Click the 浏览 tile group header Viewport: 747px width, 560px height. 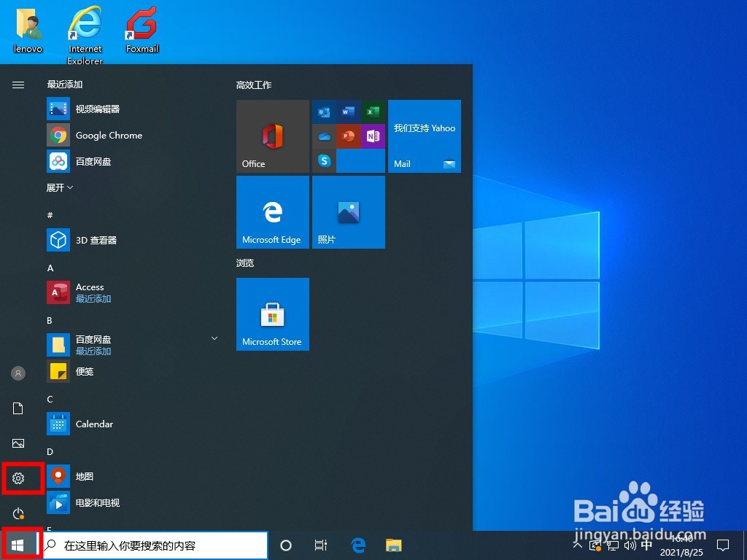point(245,262)
